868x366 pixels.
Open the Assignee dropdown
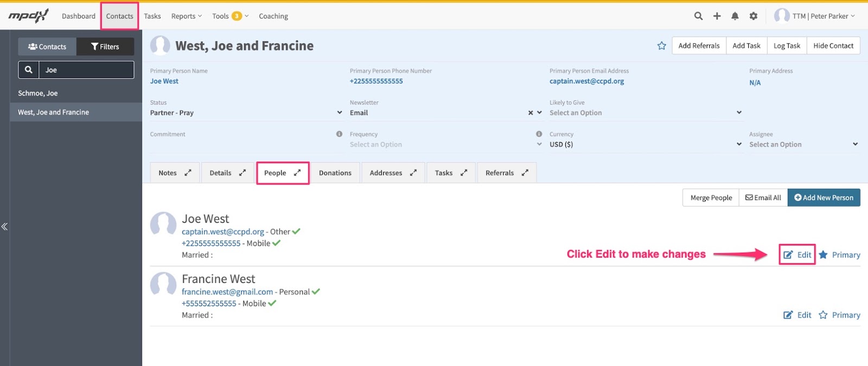(x=803, y=145)
